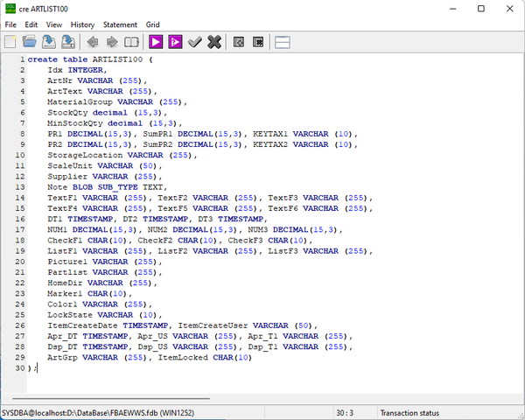Click MinStockQty on line 7
Screen dimensions: 525x420
[75, 123]
